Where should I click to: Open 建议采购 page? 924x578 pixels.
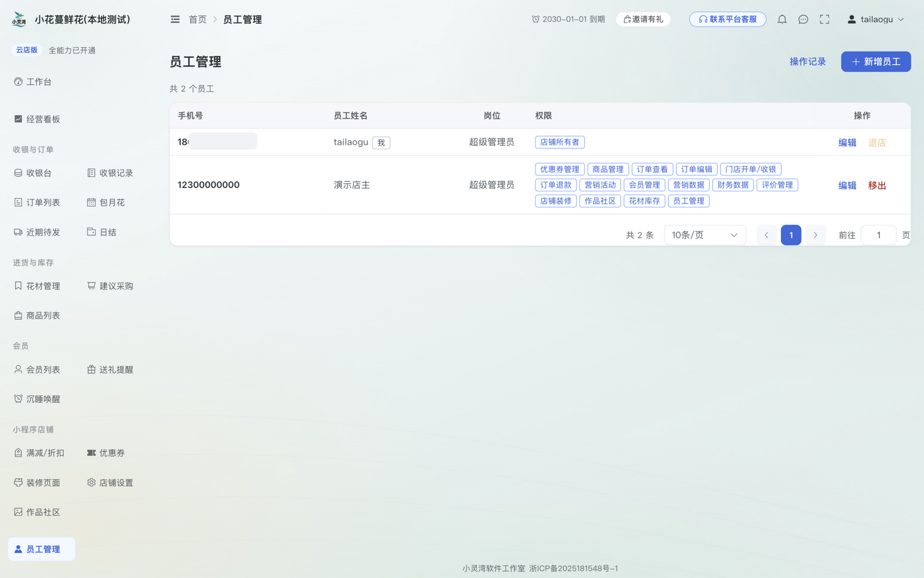(x=110, y=286)
